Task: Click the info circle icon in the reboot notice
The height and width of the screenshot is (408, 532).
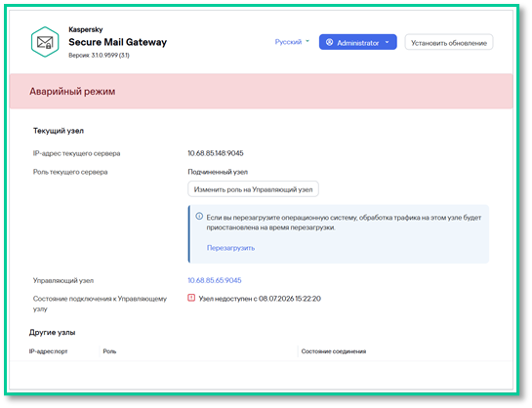Action: point(199,217)
